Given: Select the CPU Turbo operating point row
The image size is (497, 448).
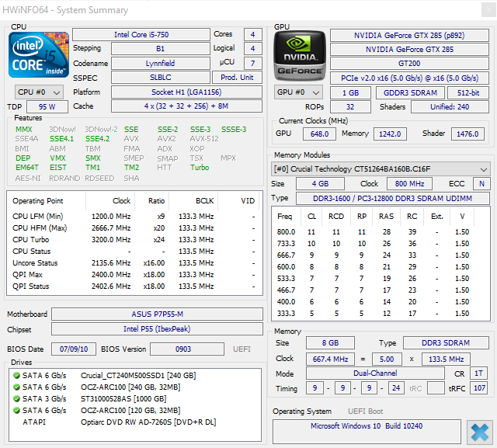Looking at the screenshot, I should [134, 239].
